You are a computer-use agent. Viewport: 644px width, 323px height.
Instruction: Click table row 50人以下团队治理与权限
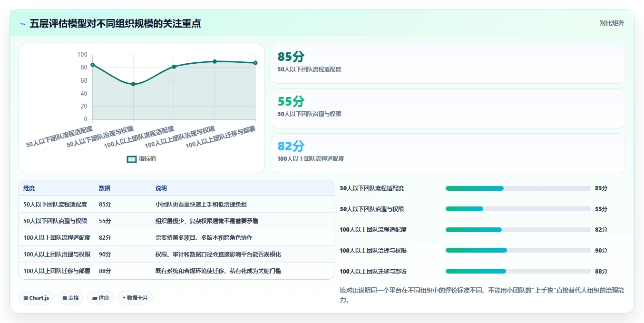pyautogui.click(x=176, y=221)
